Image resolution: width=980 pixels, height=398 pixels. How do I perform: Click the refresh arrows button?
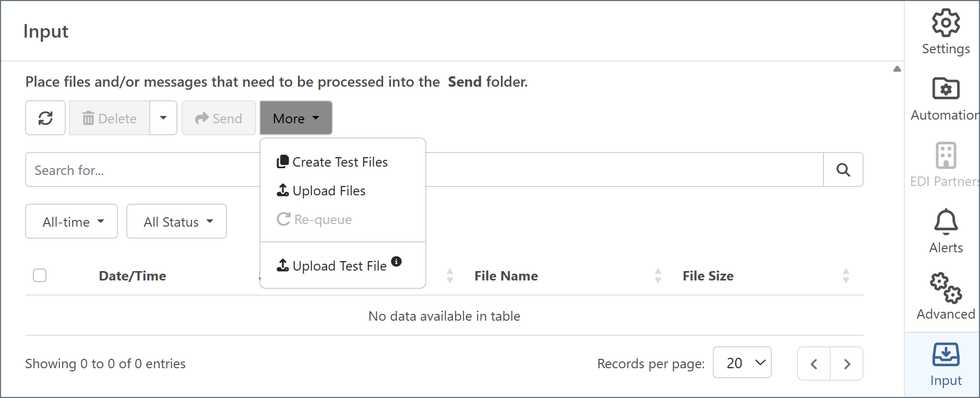(45, 118)
